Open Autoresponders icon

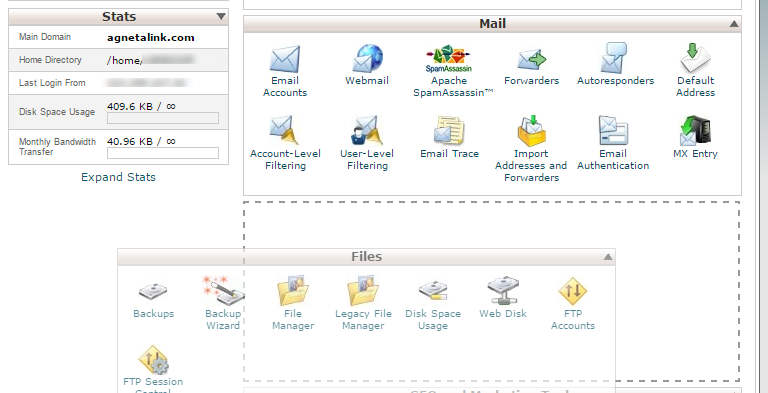[x=614, y=58]
